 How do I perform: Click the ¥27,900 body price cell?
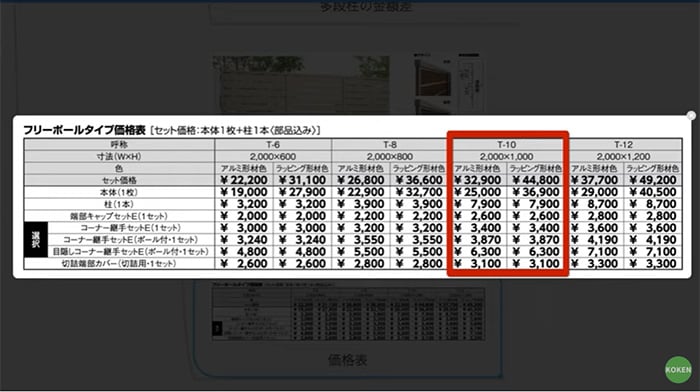[302, 192]
